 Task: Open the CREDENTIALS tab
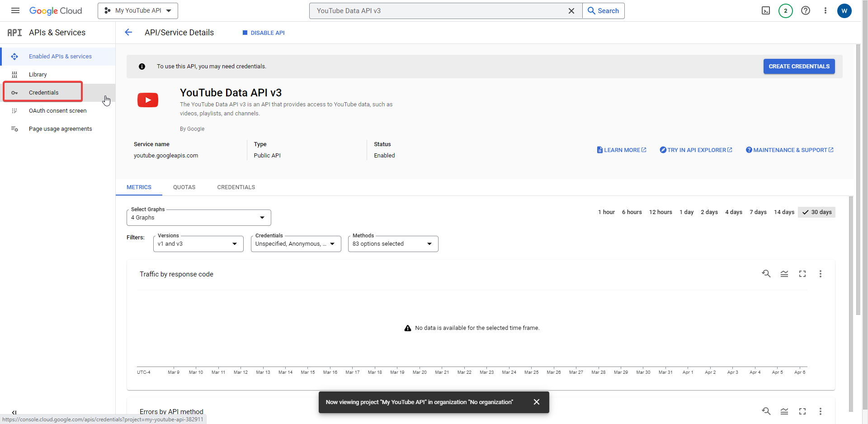tap(236, 187)
